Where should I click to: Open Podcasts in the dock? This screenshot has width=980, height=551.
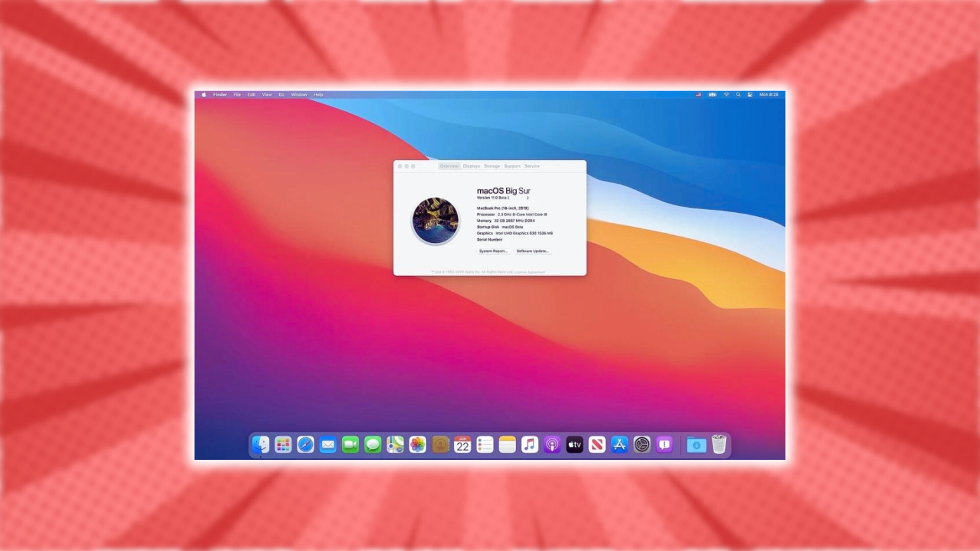pos(552,445)
